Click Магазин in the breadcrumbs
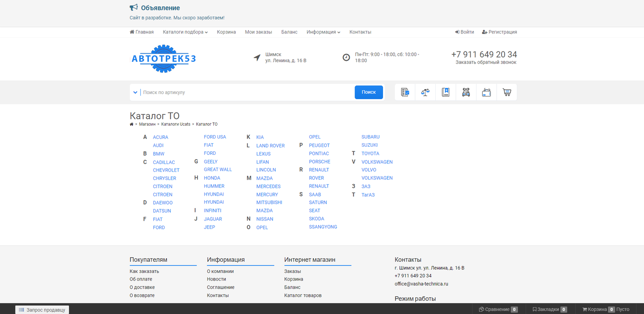Image resolution: width=644 pixels, height=314 pixels. (147, 124)
